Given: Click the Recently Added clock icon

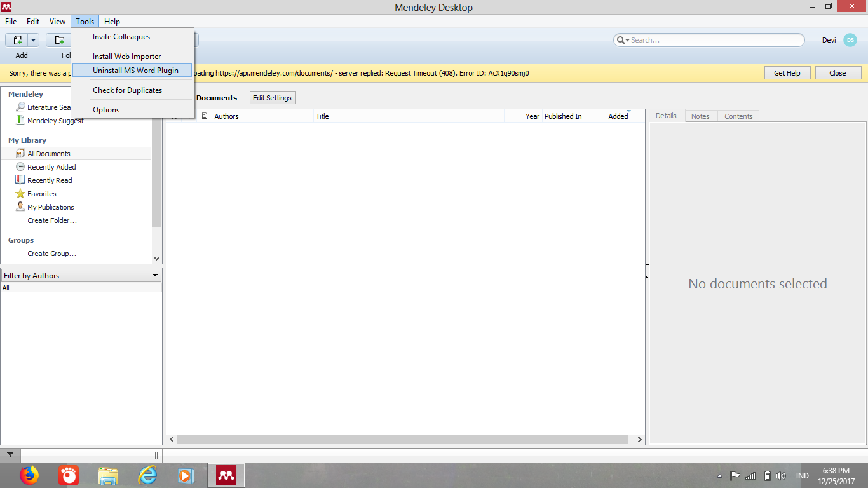Looking at the screenshot, I should [20, 166].
